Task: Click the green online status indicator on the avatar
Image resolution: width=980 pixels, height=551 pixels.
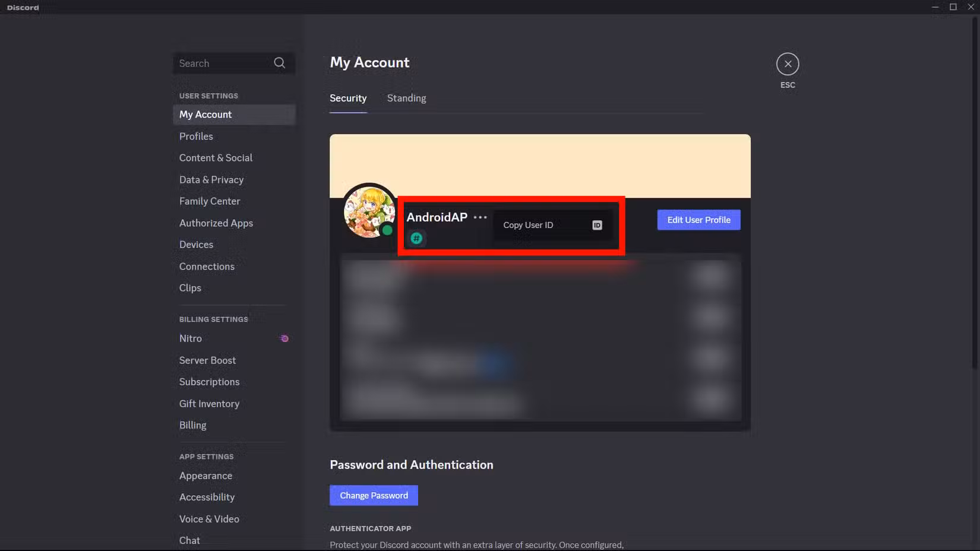Action: click(387, 230)
